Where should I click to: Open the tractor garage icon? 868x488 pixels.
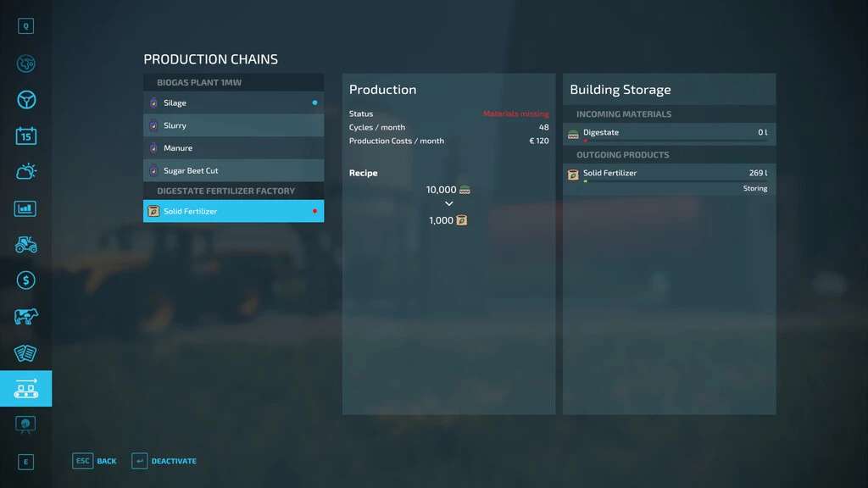(x=26, y=244)
